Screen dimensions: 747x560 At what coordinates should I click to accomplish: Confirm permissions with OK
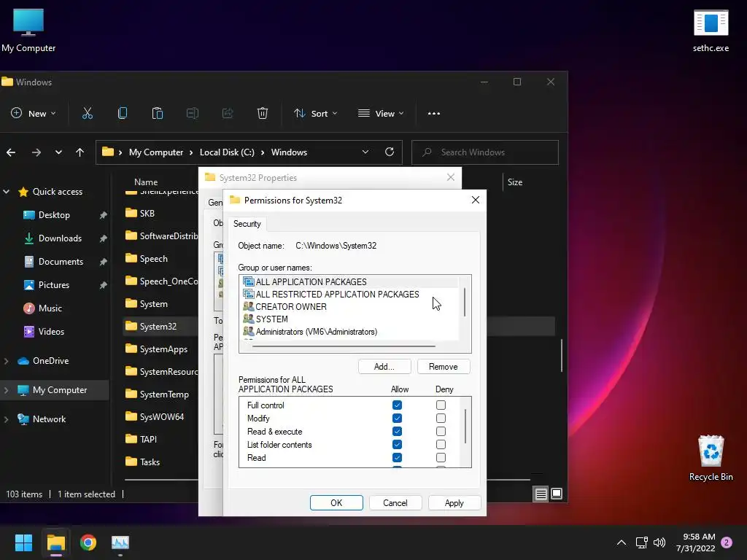point(336,503)
